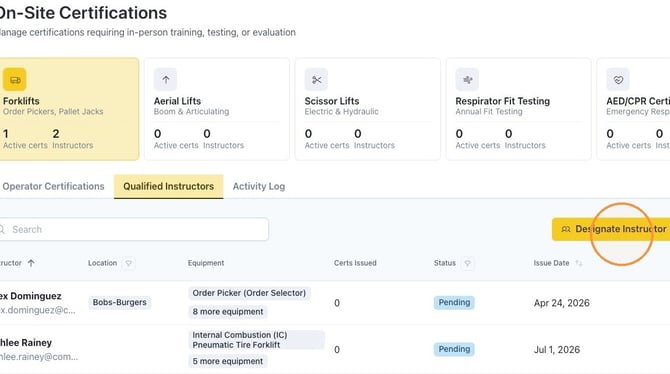670x374 pixels.
Task: Click the Jul 1, 2026 date
Action: [557, 350]
